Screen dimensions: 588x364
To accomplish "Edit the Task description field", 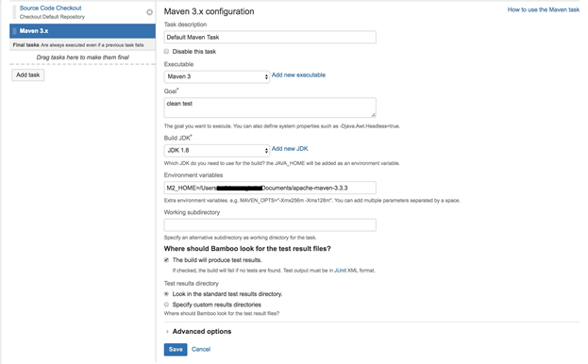I will click(270, 37).
